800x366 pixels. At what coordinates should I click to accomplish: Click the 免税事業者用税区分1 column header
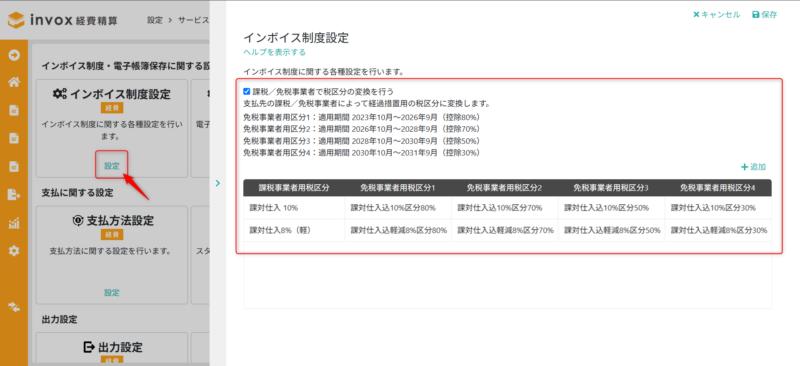pyautogui.click(x=397, y=187)
